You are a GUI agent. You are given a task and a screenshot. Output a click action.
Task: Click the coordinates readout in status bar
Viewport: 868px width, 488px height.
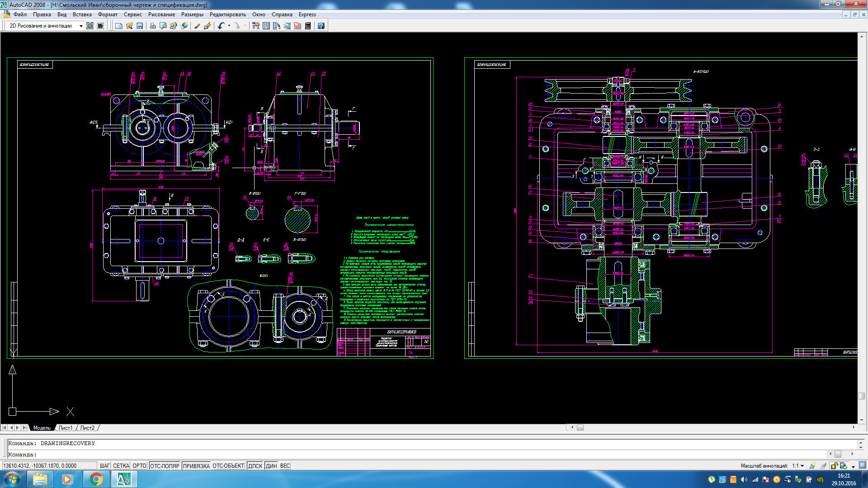pos(49,466)
